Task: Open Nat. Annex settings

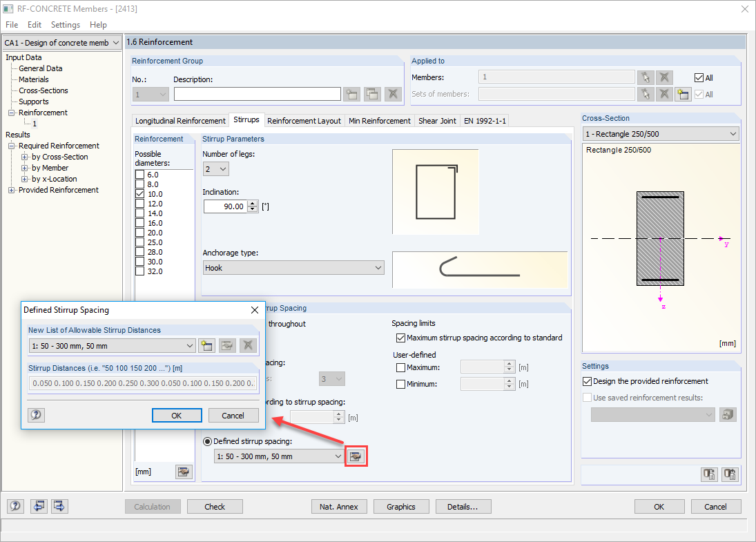Action: (x=339, y=506)
